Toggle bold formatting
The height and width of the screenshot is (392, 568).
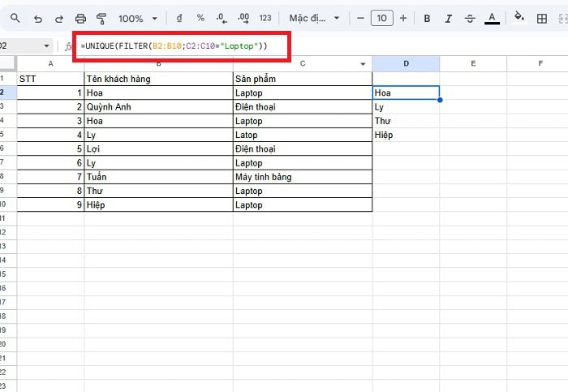tap(427, 18)
